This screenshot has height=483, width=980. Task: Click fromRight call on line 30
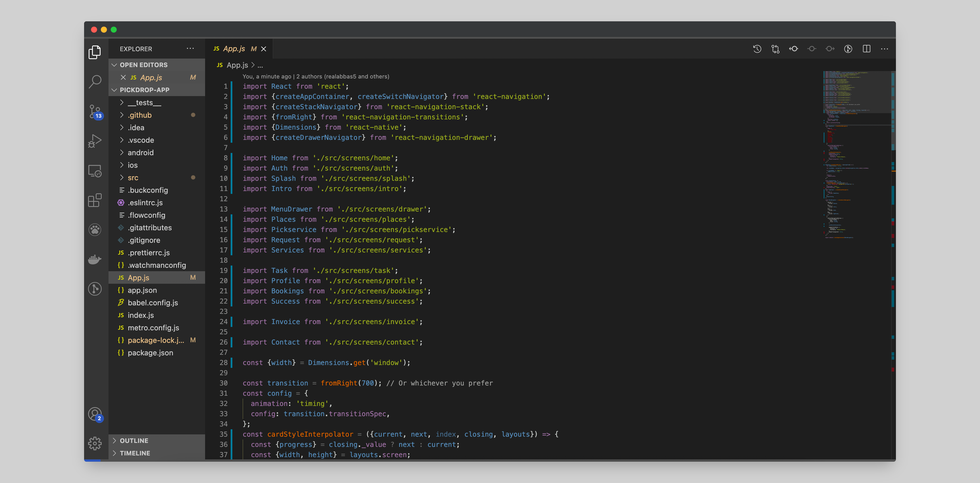(339, 383)
